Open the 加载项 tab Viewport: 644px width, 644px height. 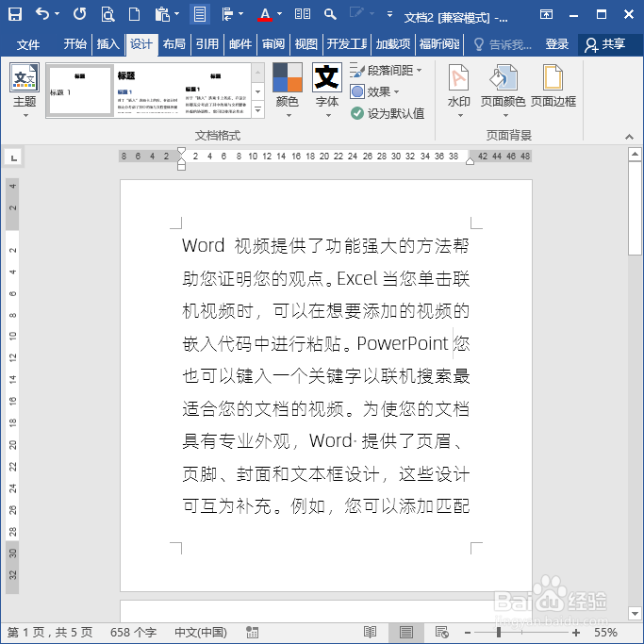[x=393, y=44]
